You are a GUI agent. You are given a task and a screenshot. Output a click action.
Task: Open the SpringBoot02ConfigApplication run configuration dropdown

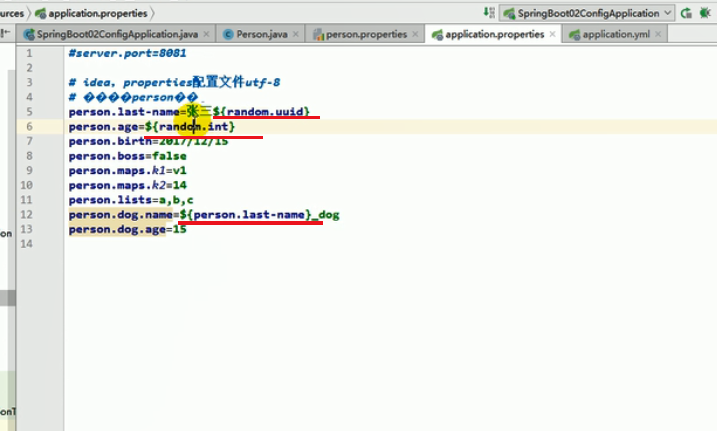[587, 13]
